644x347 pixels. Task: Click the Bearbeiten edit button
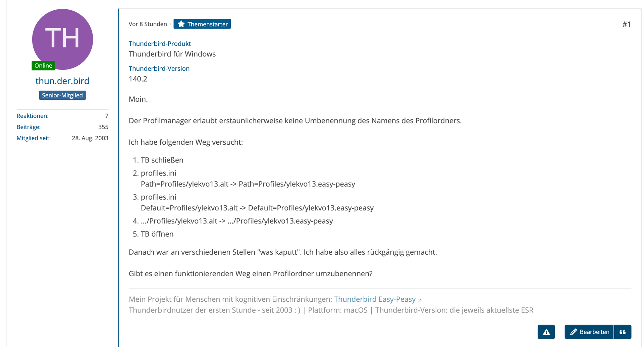click(x=589, y=332)
